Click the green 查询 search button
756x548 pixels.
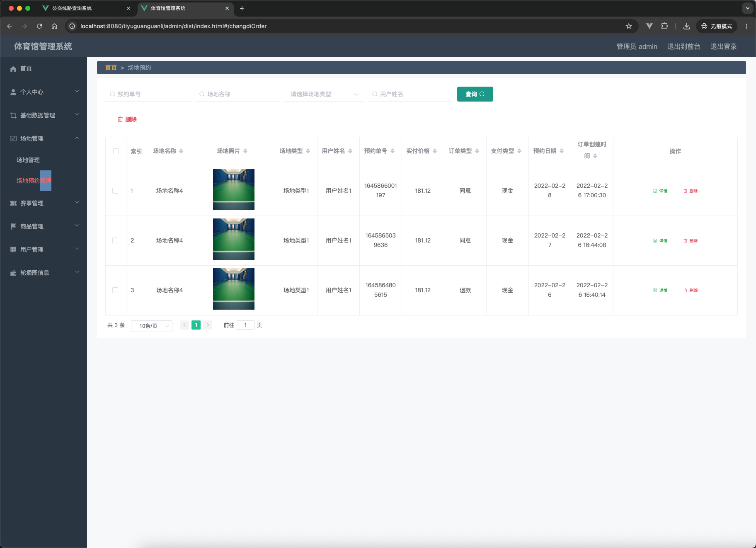475,94
